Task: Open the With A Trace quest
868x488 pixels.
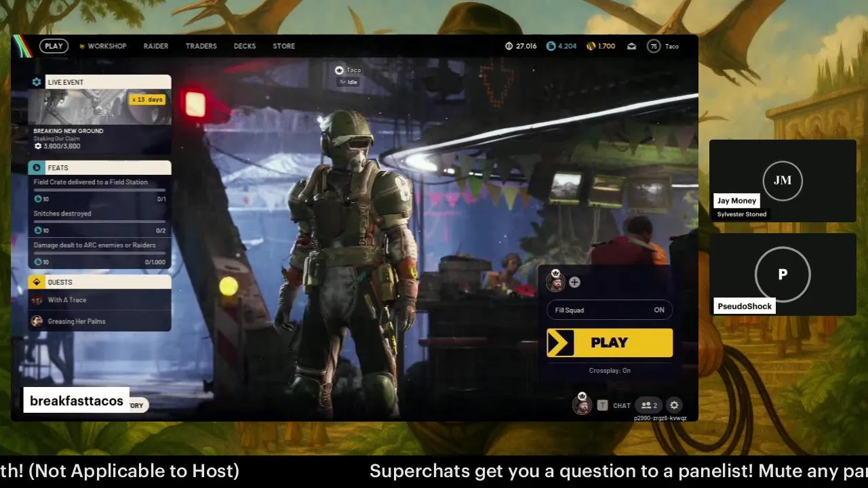Action: [x=100, y=300]
